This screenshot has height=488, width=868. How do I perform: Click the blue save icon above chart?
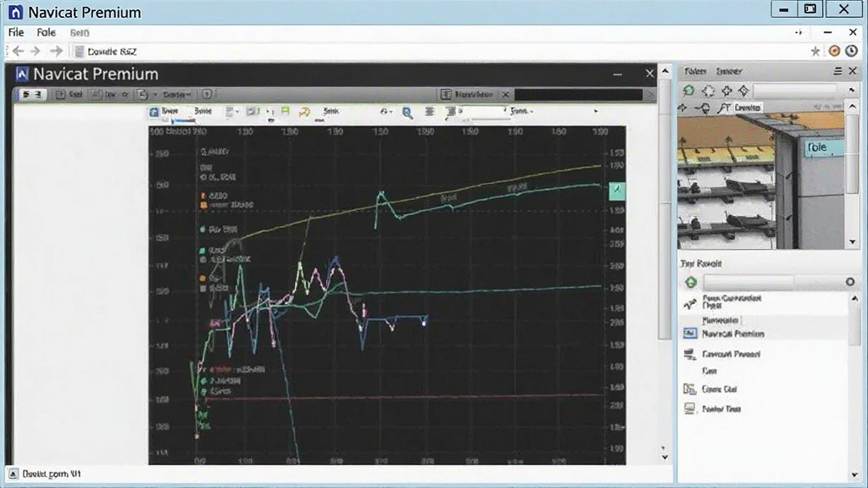[154, 112]
